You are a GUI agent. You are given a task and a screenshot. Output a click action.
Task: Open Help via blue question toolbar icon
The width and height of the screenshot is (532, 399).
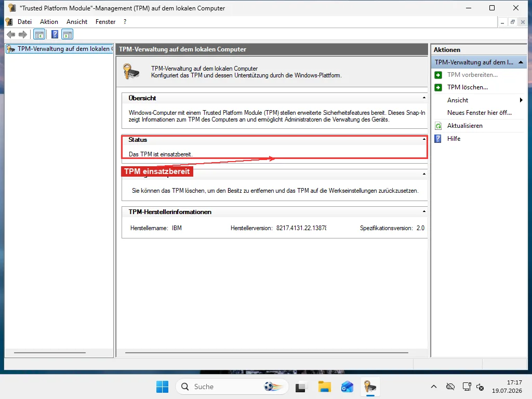tap(55, 34)
